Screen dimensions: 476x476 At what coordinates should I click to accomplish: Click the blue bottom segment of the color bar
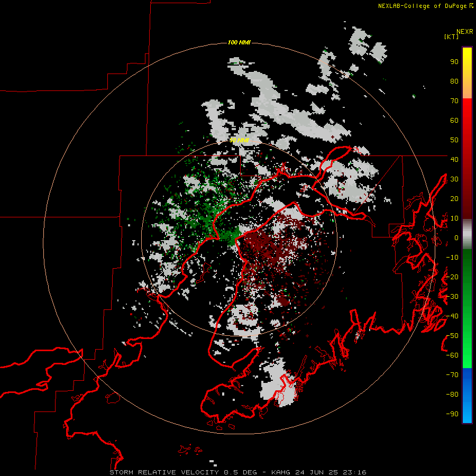pyautogui.click(x=467, y=396)
